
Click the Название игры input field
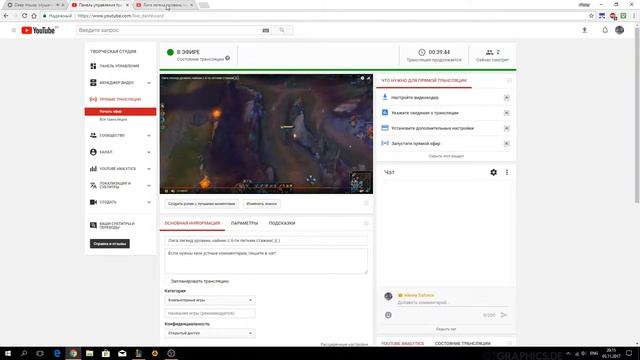[210, 313]
